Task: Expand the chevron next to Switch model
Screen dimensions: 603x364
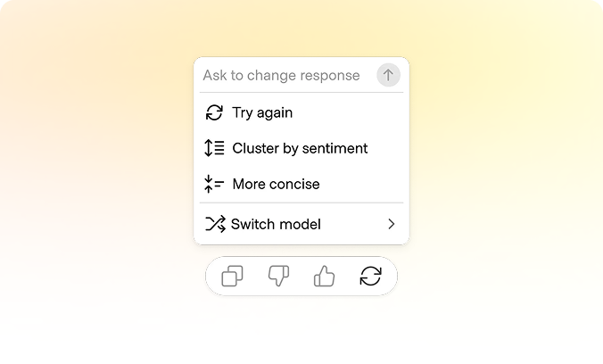Action: pyautogui.click(x=392, y=224)
